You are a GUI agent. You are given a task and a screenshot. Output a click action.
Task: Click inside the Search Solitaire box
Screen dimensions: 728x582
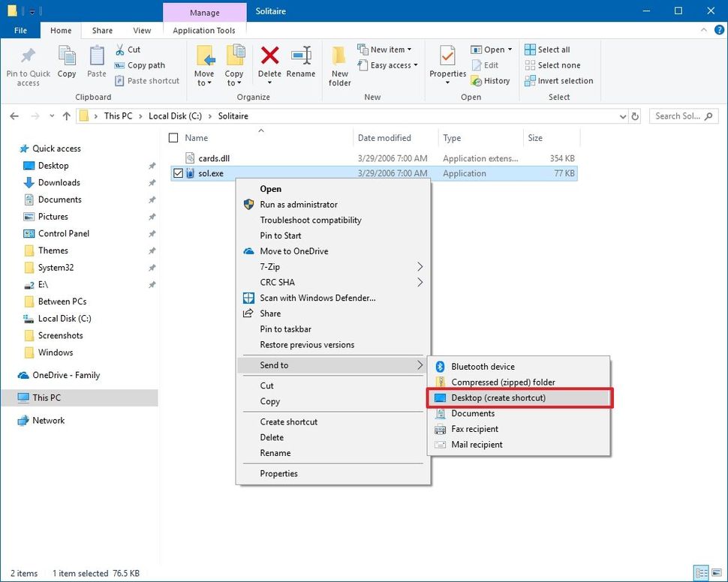coord(675,116)
